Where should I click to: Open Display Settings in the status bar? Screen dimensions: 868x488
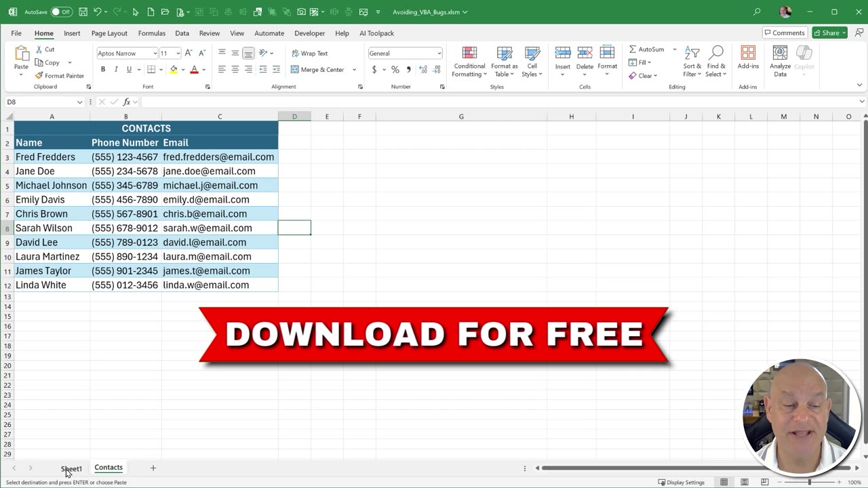[682, 482]
